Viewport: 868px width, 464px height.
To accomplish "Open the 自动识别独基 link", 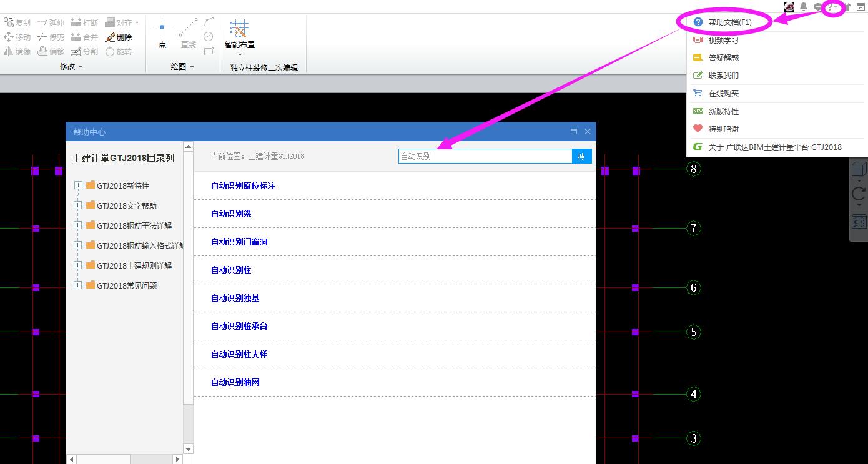I will 235,298.
